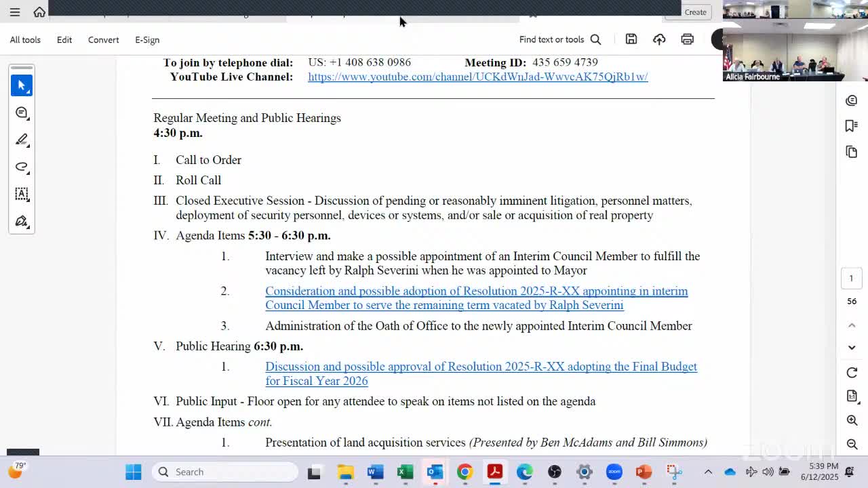Open the bookmarks panel on right
This screenshot has width=868, height=488.
(x=852, y=126)
